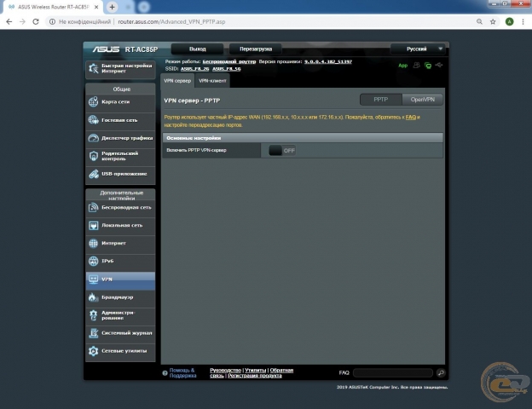
Task: Switch to the VPN сервер tab
Action: pyautogui.click(x=177, y=80)
